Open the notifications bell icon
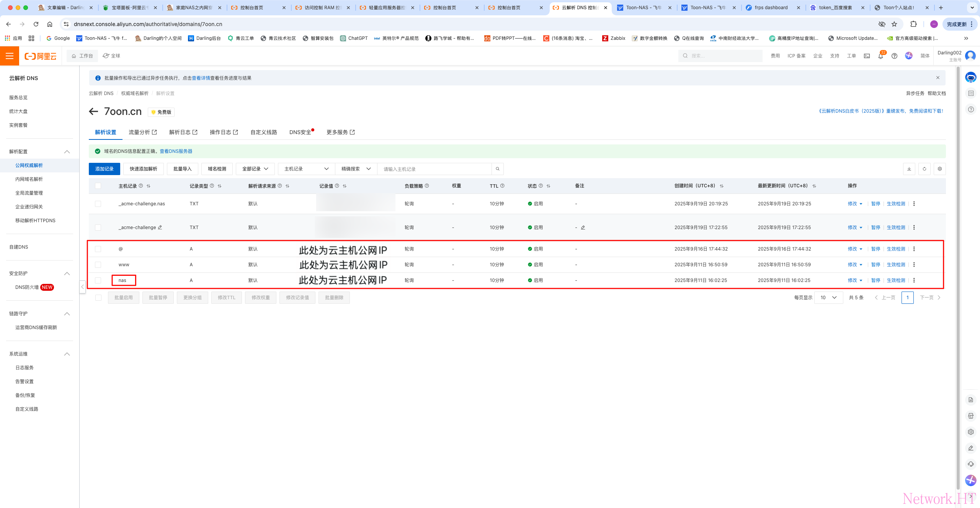The width and height of the screenshot is (980, 508). [880, 56]
